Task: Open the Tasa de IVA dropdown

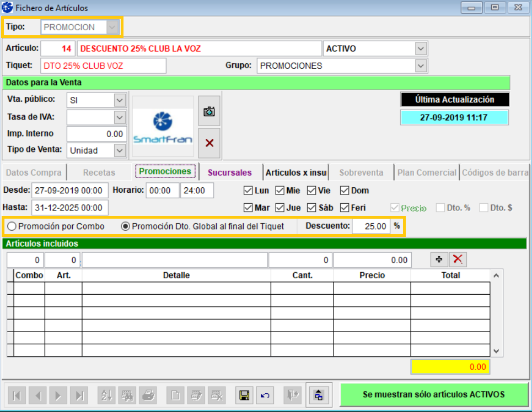Action: click(120, 117)
